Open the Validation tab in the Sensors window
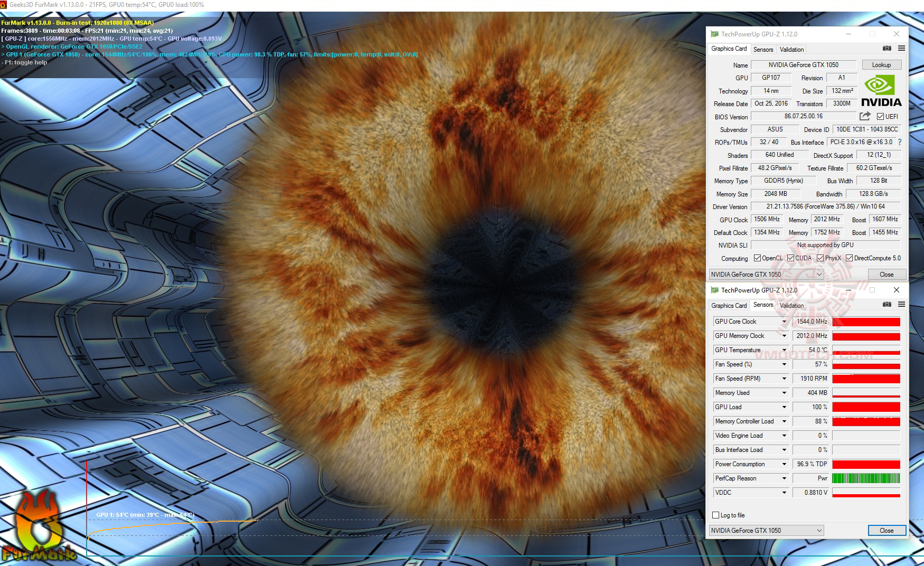The height and width of the screenshot is (566, 924). pyautogui.click(x=791, y=306)
